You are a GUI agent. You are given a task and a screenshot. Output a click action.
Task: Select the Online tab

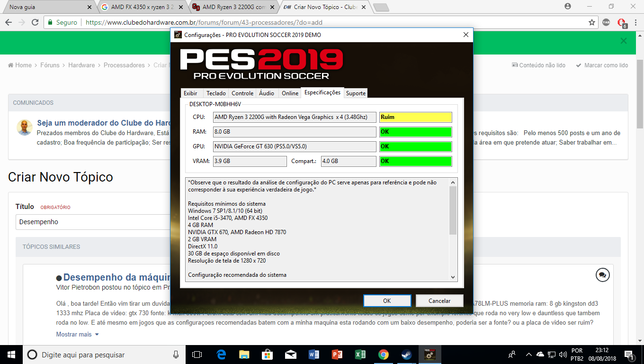pyautogui.click(x=290, y=93)
